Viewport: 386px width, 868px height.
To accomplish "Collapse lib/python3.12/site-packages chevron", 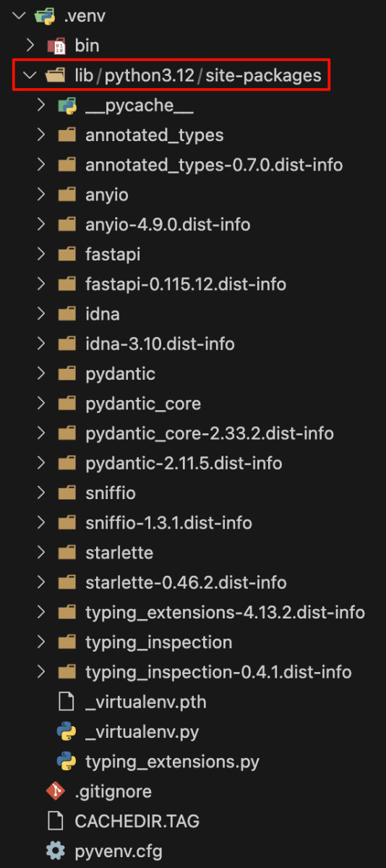I will click(x=30, y=75).
